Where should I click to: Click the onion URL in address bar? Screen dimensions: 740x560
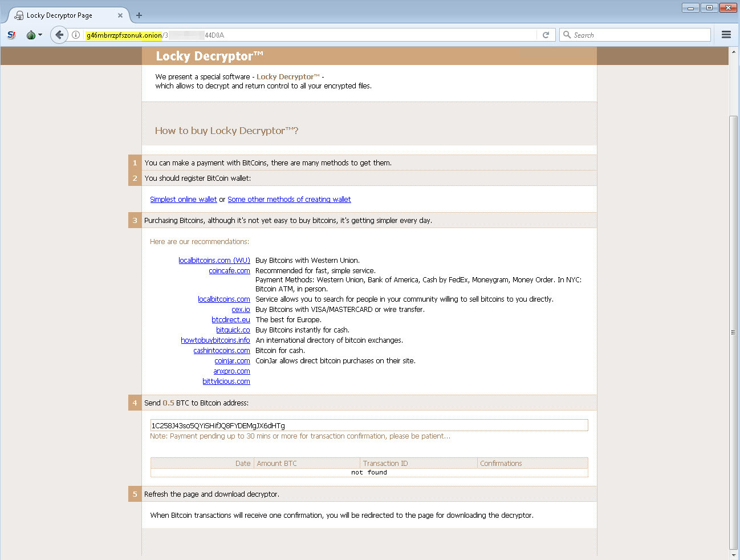coord(124,35)
